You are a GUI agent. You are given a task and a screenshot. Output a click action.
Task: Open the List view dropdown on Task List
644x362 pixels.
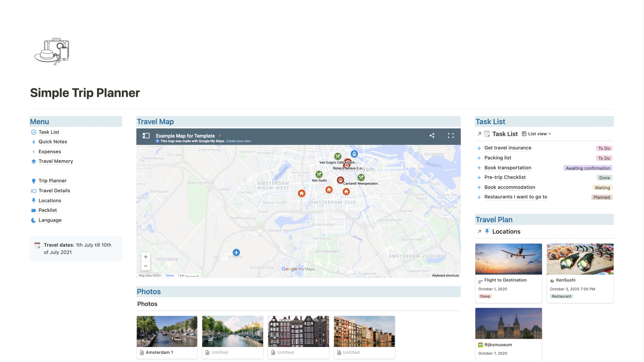point(537,134)
